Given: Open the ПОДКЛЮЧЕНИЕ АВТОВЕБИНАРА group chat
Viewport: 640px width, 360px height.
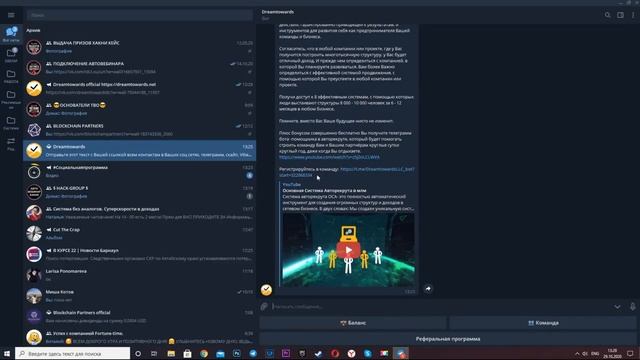Looking at the screenshot, I should click(x=140, y=68).
